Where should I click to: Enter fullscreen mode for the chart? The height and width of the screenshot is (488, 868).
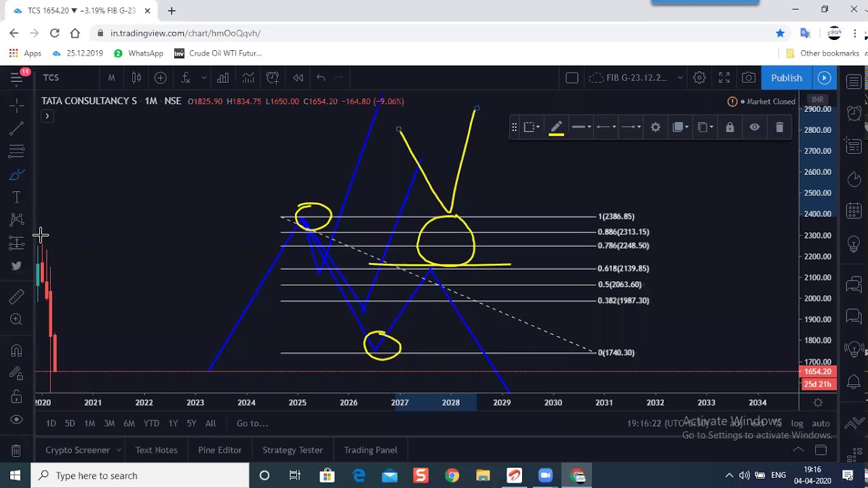[x=724, y=78]
